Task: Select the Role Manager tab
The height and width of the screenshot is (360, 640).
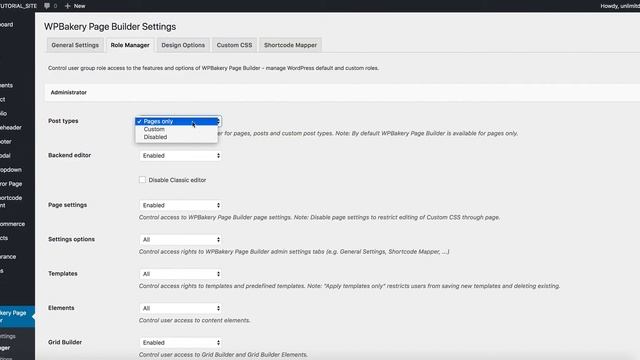Action: pyautogui.click(x=130, y=45)
